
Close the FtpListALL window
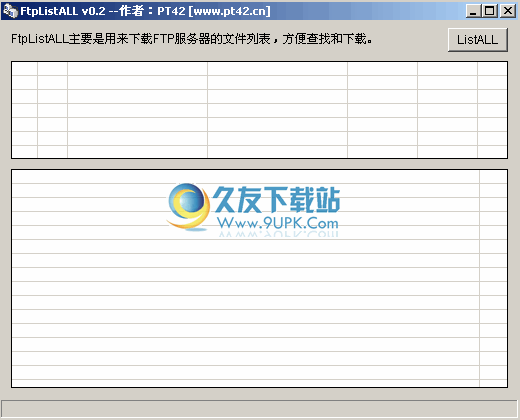pyautogui.click(x=508, y=11)
